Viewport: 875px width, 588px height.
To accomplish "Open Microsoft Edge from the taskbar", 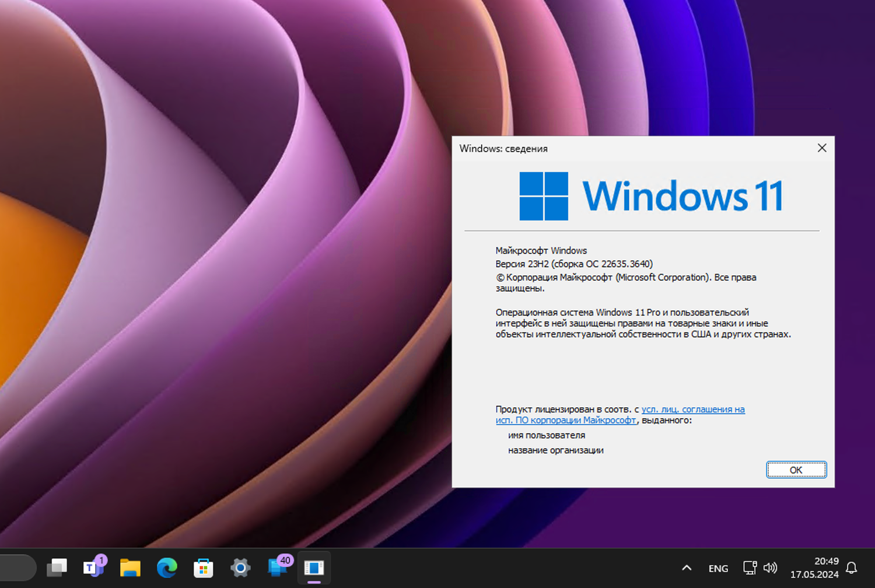I will pyautogui.click(x=167, y=568).
